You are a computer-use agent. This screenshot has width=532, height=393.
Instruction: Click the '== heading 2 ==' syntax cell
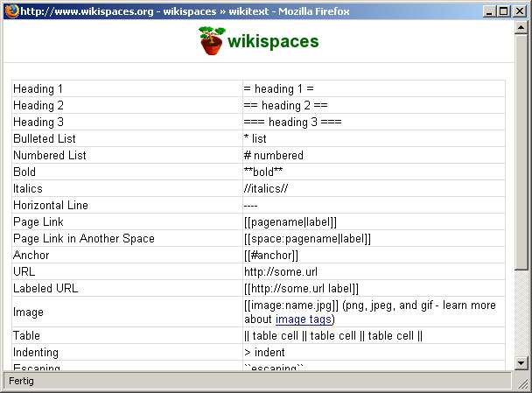click(374, 106)
